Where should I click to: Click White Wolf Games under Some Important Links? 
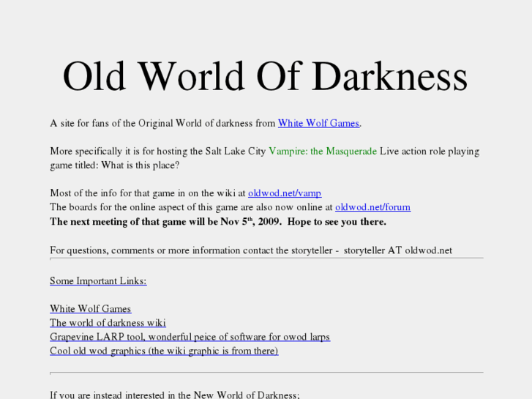click(91, 309)
